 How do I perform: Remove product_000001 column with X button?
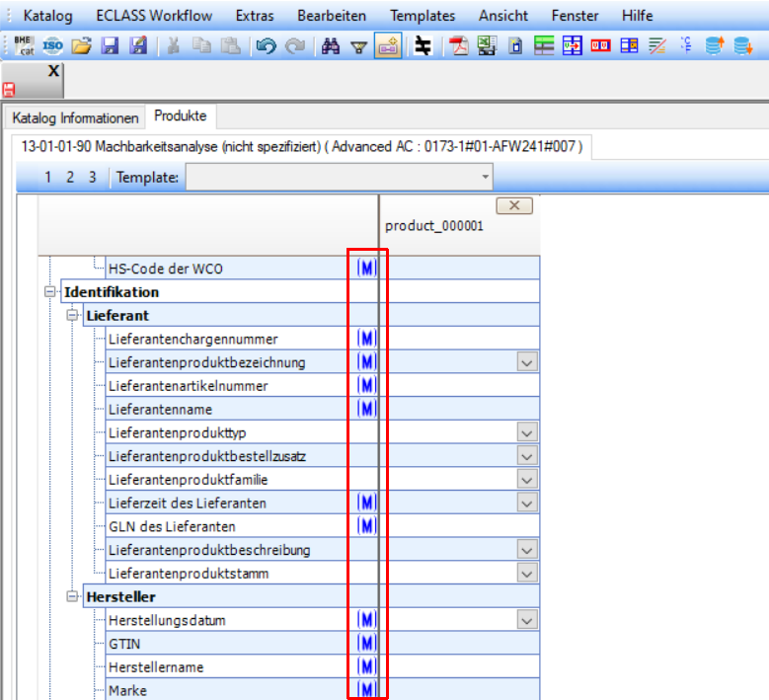point(514,205)
